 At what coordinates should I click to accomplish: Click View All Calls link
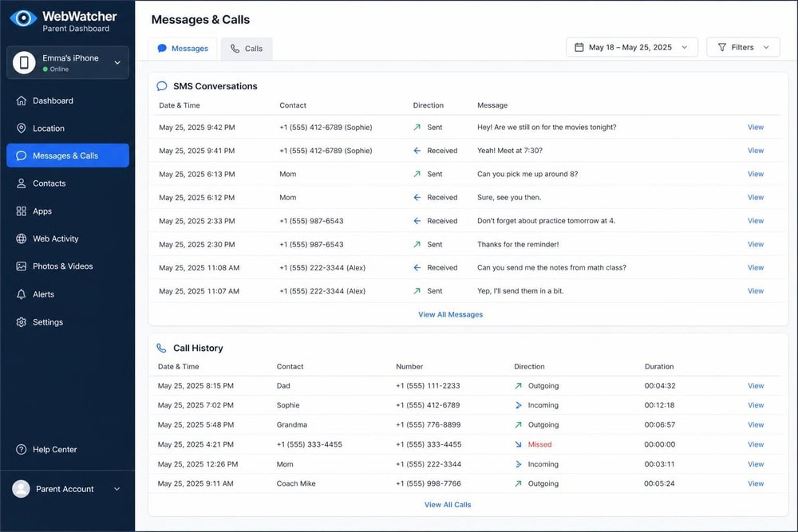tap(448, 505)
